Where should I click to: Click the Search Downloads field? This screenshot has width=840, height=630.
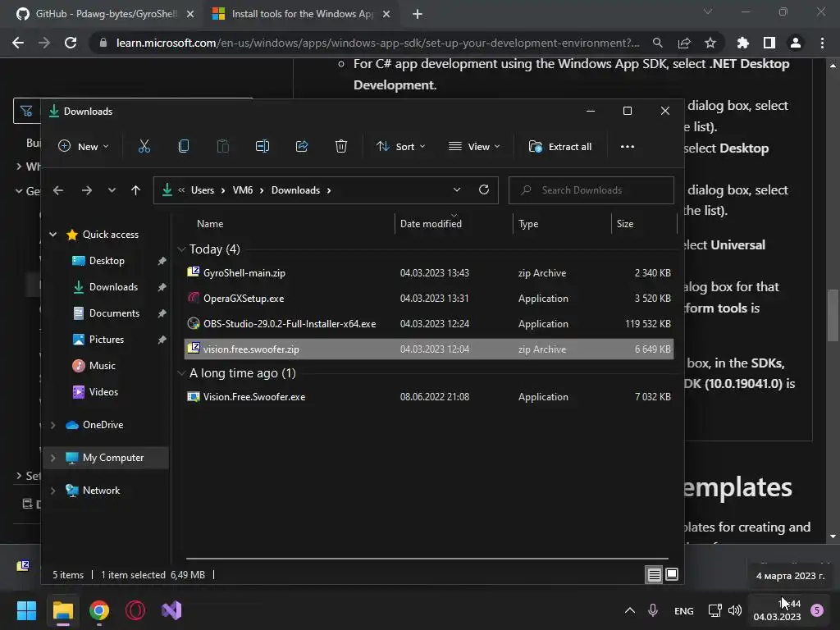pyautogui.click(x=591, y=190)
